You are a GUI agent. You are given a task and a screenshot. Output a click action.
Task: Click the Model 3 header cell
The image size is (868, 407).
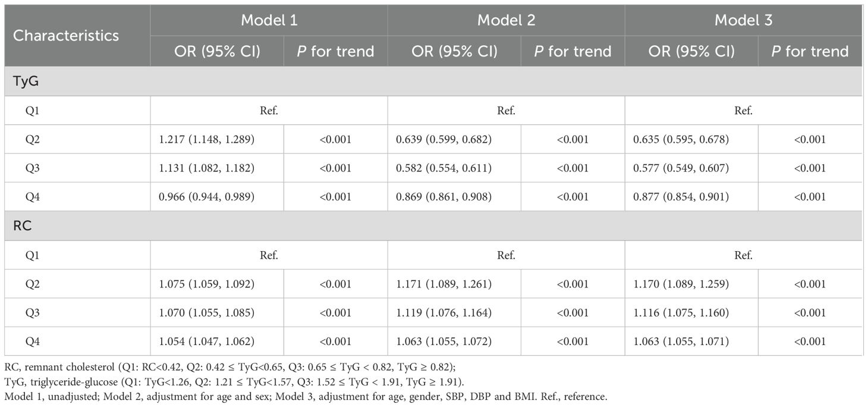pyautogui.click(x=743, y=20)
